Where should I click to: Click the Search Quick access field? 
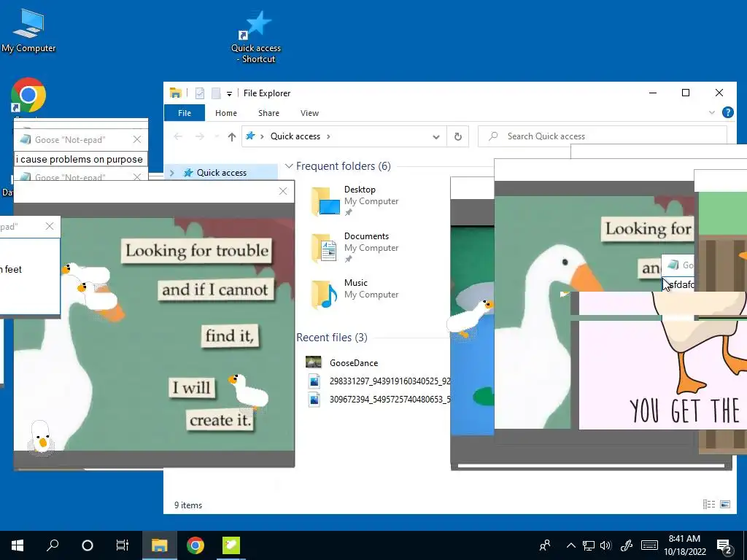603,136
